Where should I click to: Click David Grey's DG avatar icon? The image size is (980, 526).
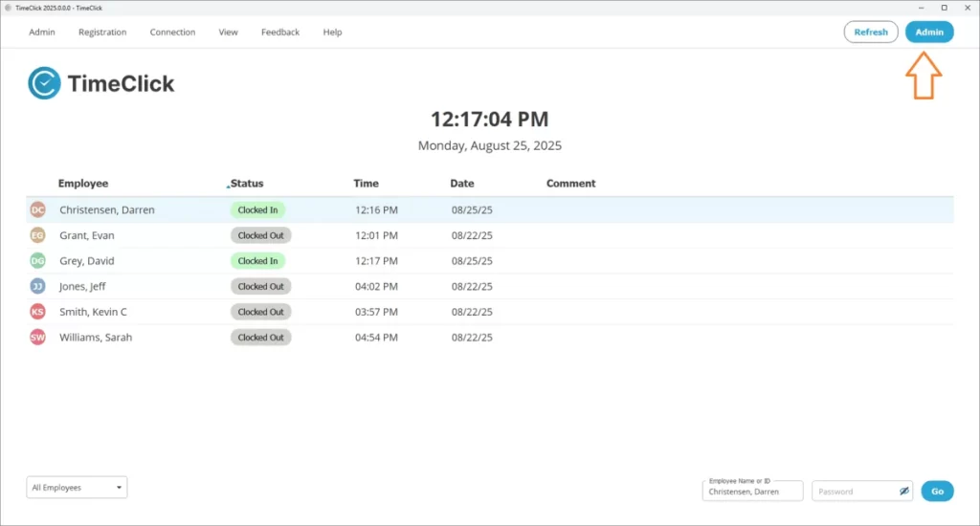pos(37,261)
